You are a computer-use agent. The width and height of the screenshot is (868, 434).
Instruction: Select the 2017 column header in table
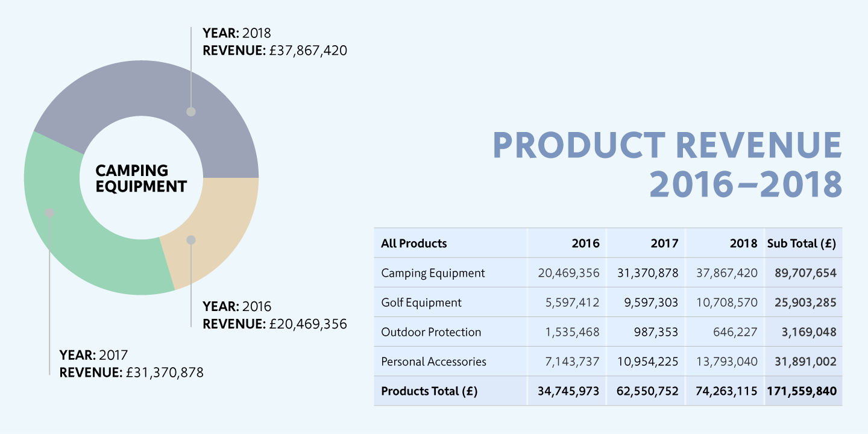pyautogui.click(x=664, y=244)
